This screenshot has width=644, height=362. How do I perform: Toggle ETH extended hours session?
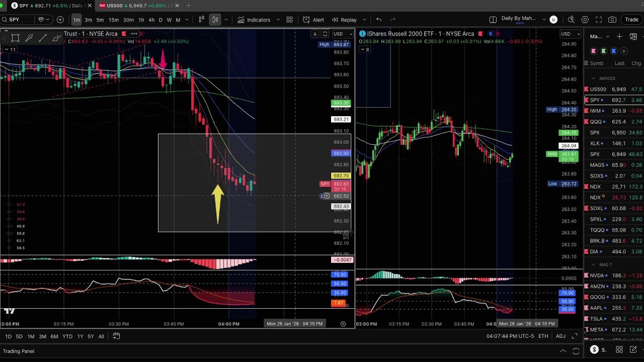[x=543, y=336]
